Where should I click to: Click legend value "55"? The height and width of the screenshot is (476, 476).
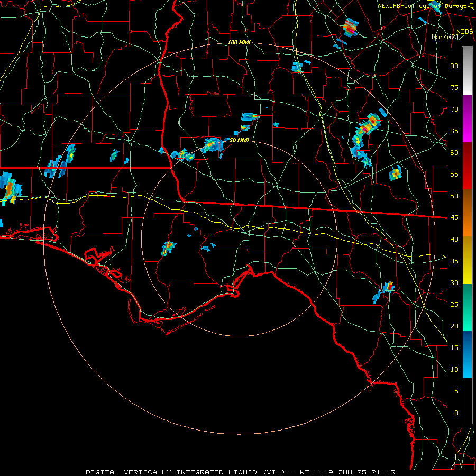[454, 174]
